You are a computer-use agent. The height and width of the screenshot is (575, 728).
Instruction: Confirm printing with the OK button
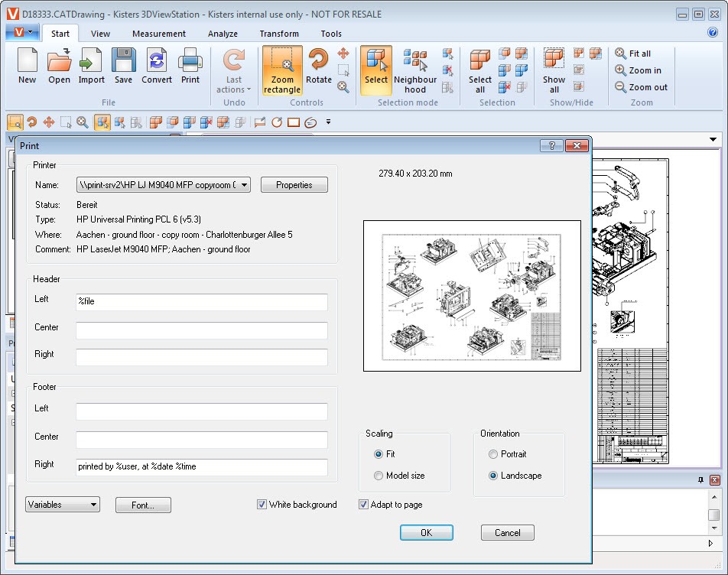click(426, 532)
